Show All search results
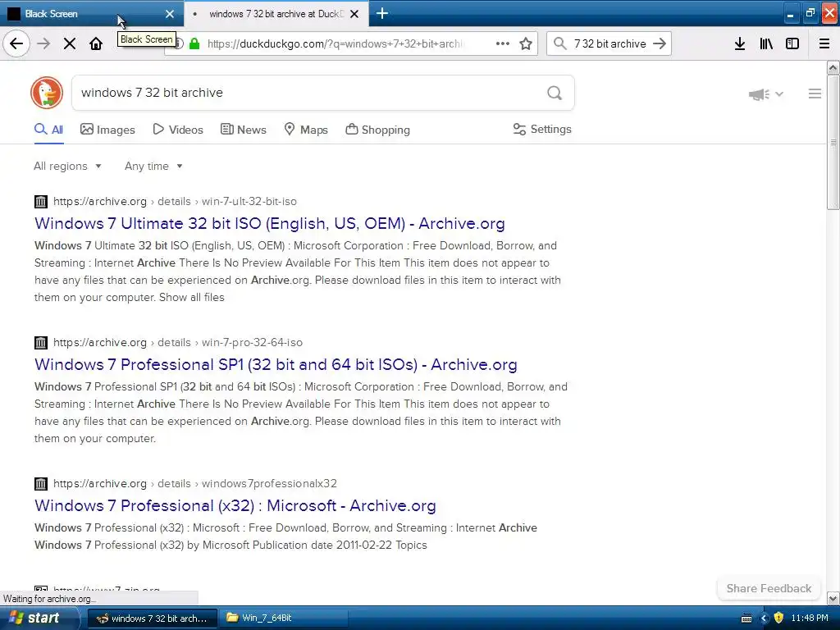 click(x=48, y=130)
